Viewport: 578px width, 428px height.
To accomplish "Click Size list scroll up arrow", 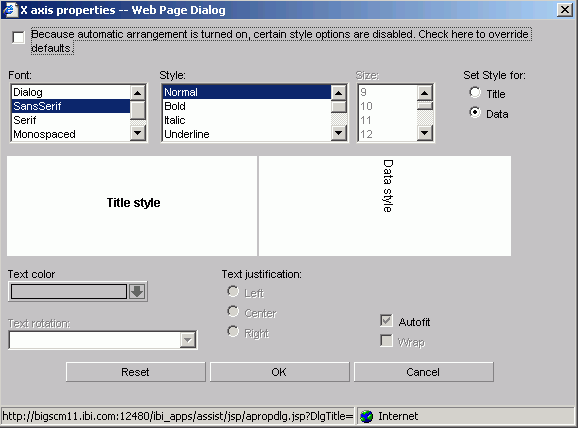I will point(425,93).
